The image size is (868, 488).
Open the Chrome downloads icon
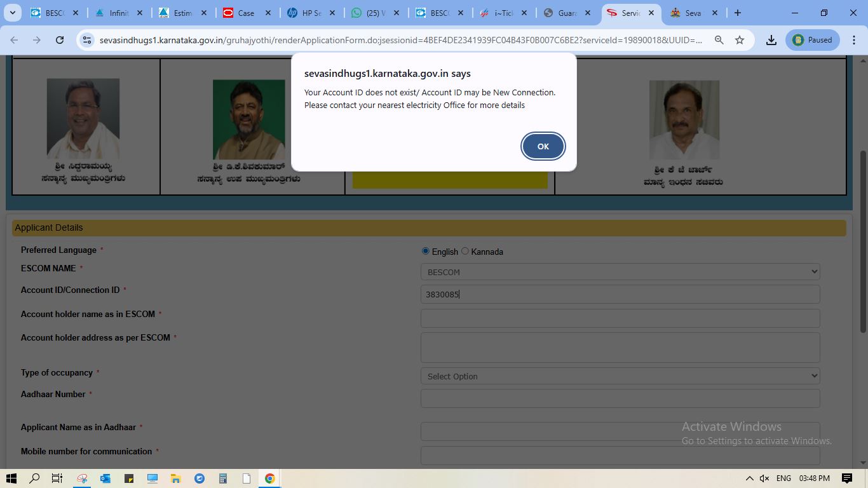pyautogui.click(x=771, y=40)
